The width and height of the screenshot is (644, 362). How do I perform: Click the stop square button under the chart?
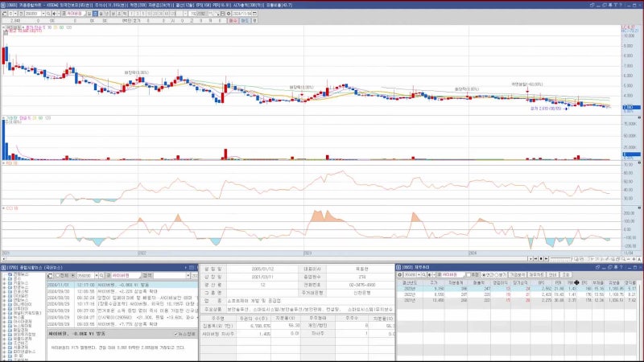point(541,259)
